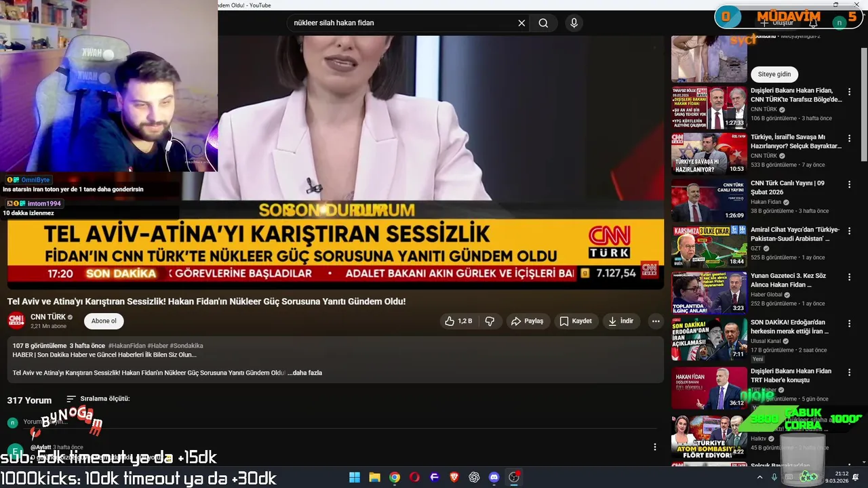Share the video using Paylaş

(527, 321)
